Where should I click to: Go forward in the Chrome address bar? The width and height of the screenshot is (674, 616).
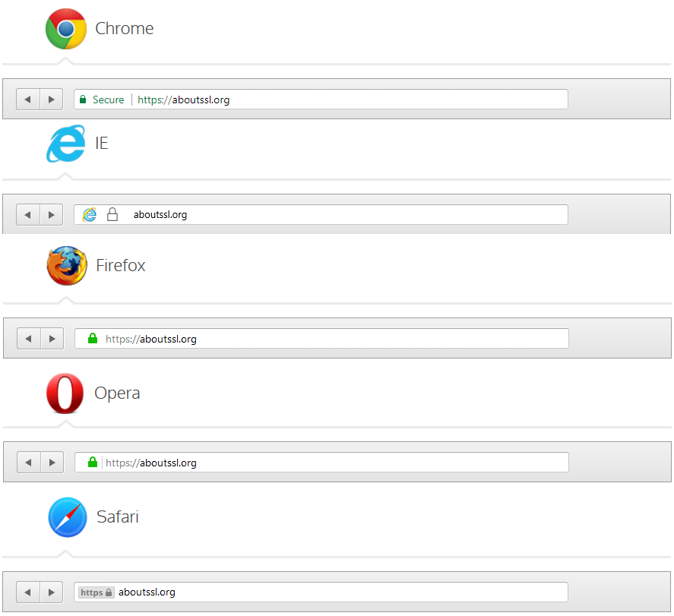coord(52,100)
